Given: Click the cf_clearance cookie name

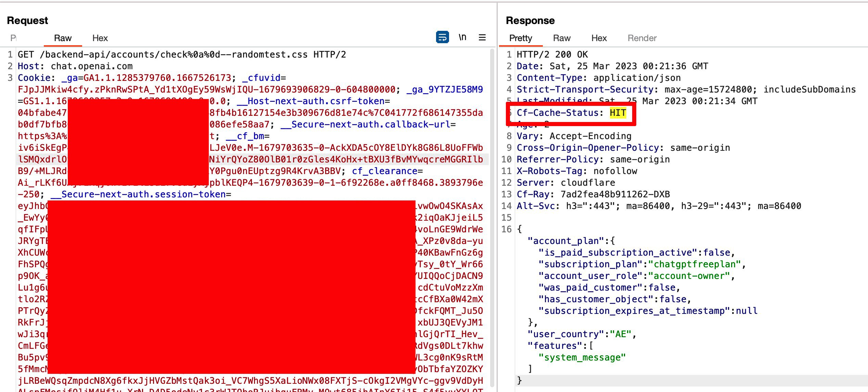Looking at the screenshot, I should click(x=385, y=171).
